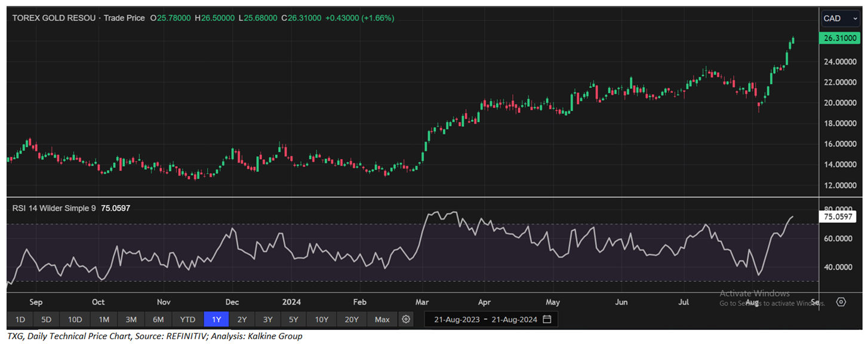This screenshot has width=868, height=344.
Task: Select the 5D time range
Action: pos(47,320)
